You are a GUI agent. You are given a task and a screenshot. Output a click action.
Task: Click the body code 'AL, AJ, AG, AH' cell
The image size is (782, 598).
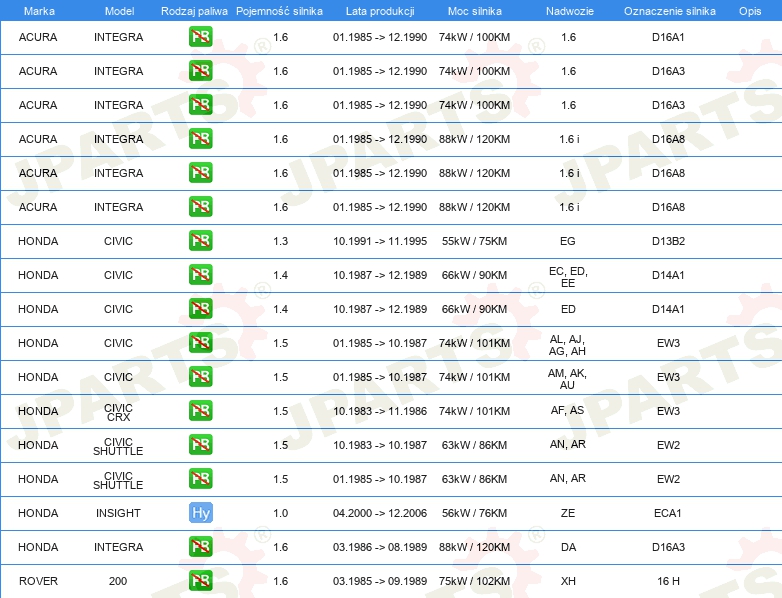[x=568, y=345]
